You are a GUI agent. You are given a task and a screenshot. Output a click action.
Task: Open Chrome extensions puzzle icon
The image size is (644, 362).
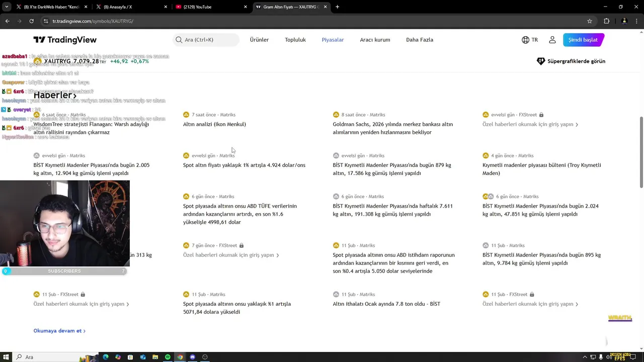click(606, 21)
